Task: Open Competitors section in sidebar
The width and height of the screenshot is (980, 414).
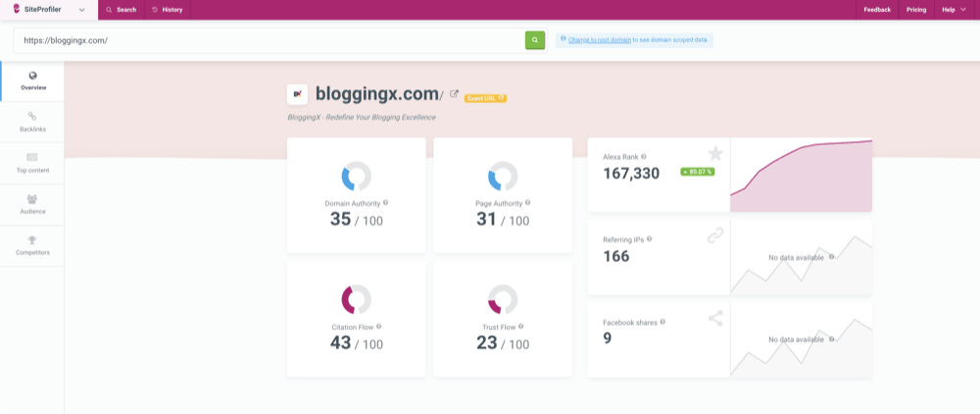Action: [32, 246]
